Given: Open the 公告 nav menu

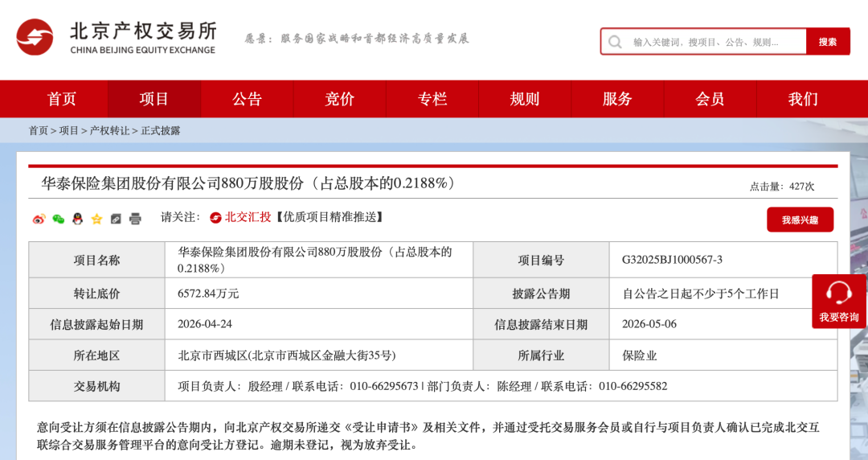Looking at the screenshot, I should pos(247,99).
